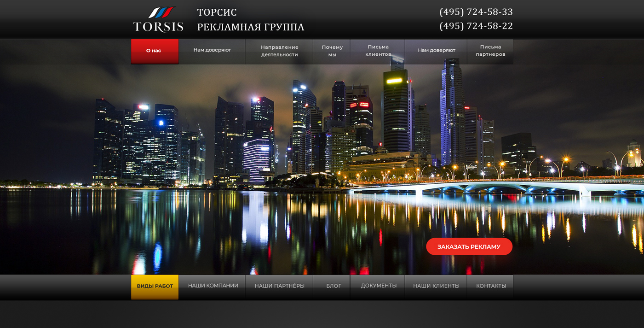The image size is (644, 328).
Task: Click the РЕКЛАМНАЯ ГРУППА heading text
Action: click(x=251, y=27)
